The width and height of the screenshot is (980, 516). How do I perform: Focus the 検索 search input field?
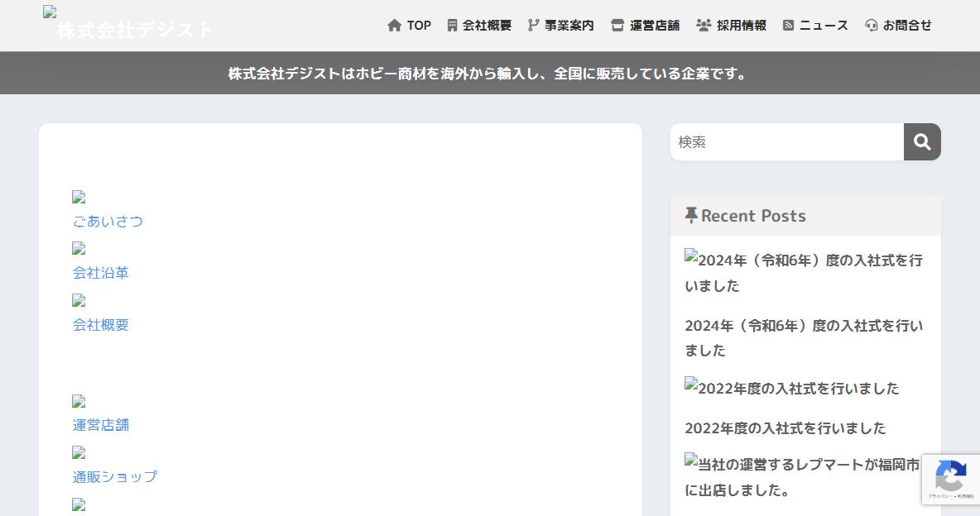pyautogui.click(x=787, y=141)
